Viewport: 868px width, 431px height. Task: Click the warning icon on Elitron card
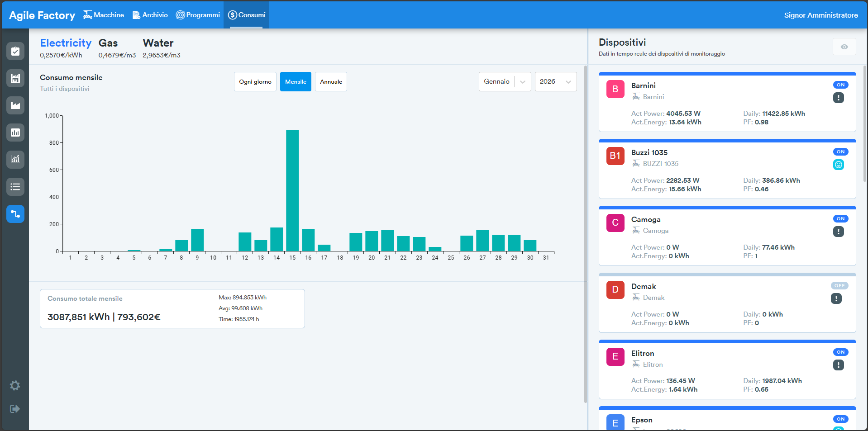click(839, 365)
